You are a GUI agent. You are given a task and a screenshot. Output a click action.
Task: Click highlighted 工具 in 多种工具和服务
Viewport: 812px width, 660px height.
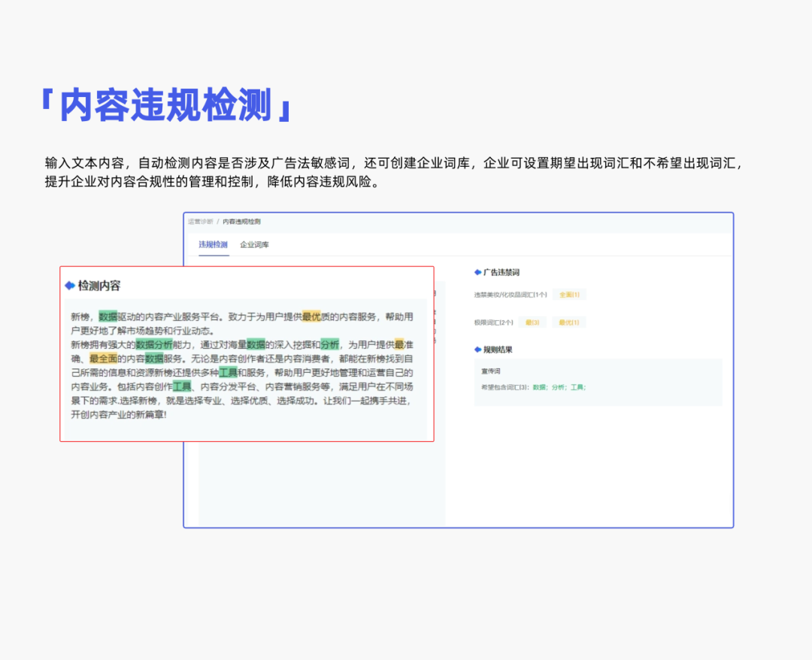point(228,373)
